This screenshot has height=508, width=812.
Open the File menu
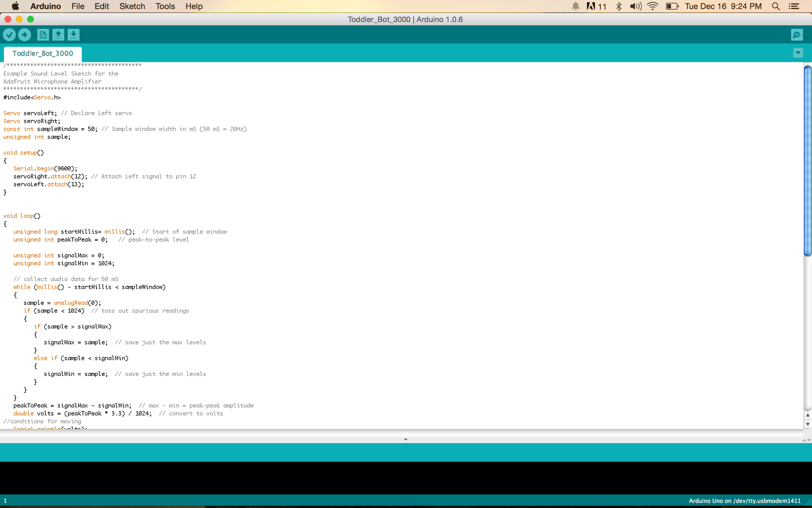pos(78,6)
